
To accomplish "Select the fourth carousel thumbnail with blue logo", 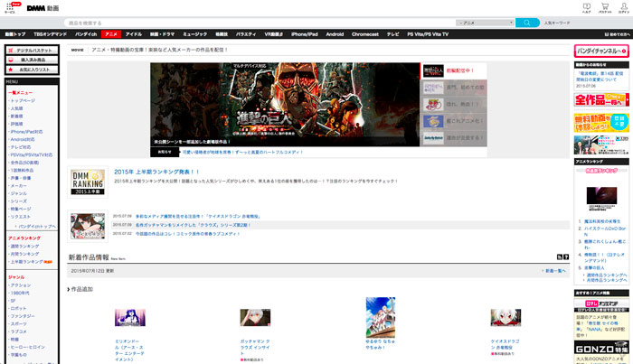I will click(x=433, y=121).
